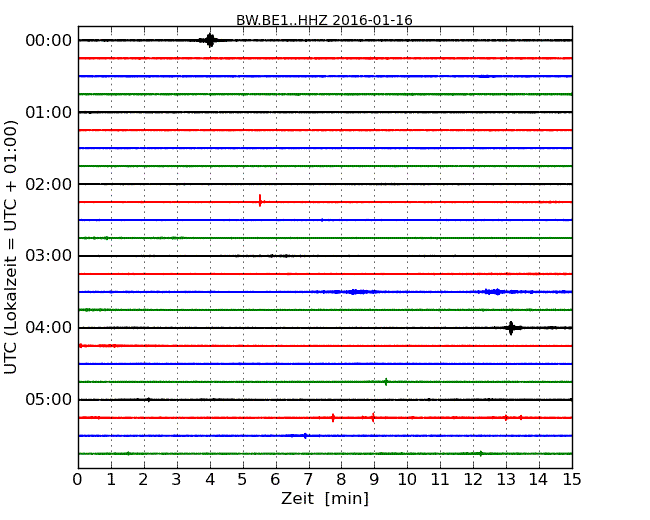
Task: Click the x-axis tick label 7
Action: pyautogui.click(x=308, y=480)
